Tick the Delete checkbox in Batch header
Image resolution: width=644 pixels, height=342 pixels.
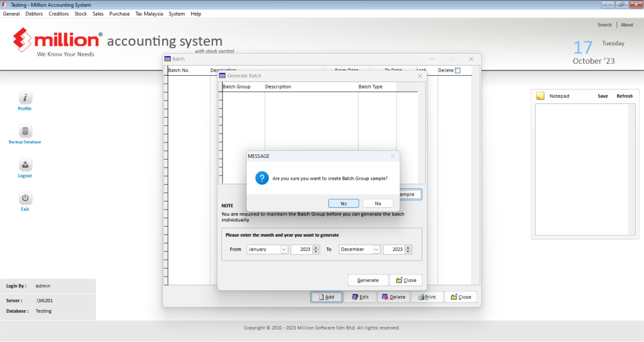[457, 70]
